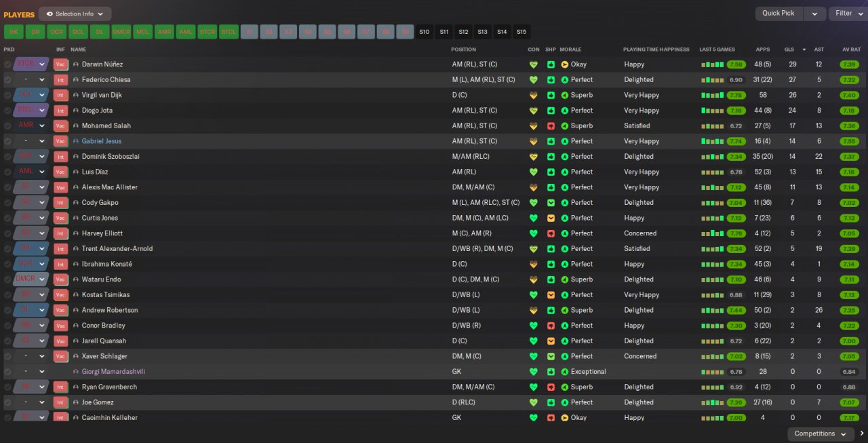Click the arrow right of Competitions
This screenshot has height=443, width=868.
pyautogui.click(x=862, y=434)
